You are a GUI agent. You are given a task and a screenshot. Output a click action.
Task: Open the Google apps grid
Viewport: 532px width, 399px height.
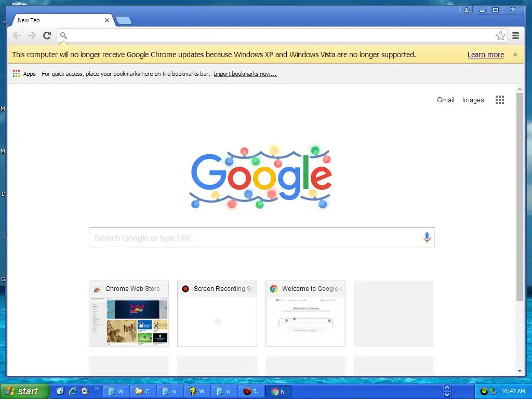pos(500,100)
